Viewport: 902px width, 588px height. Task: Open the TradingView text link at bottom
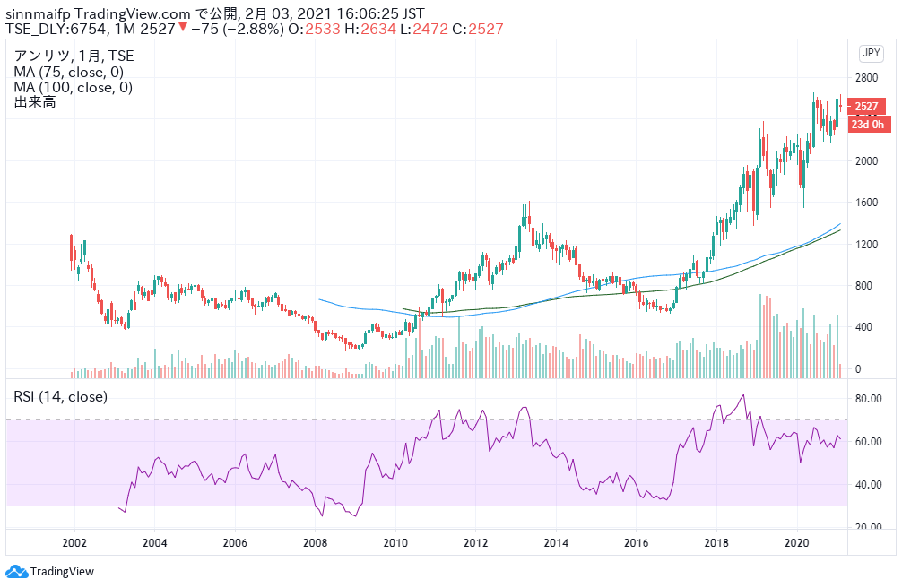(x=62, y=571)
